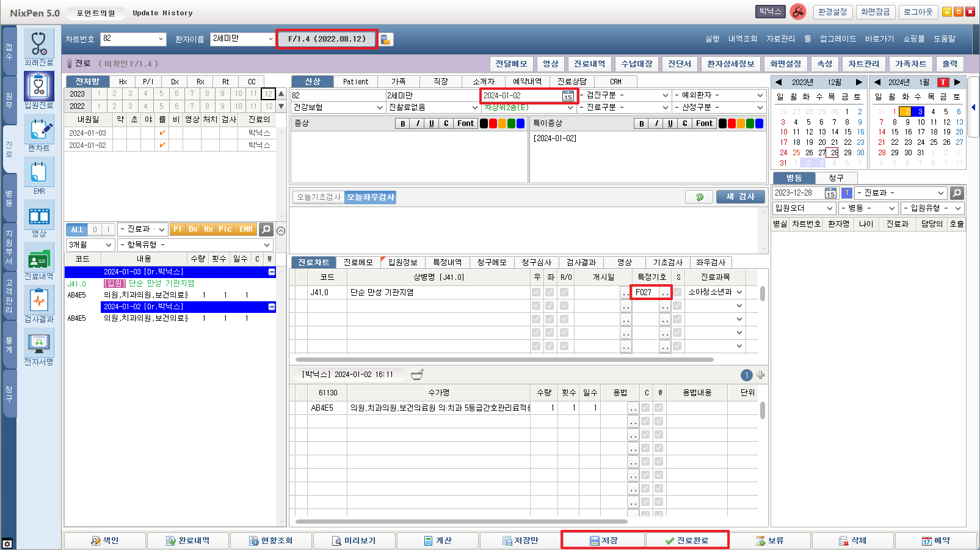Click the 진료완료 button

[x=687, y=540]
